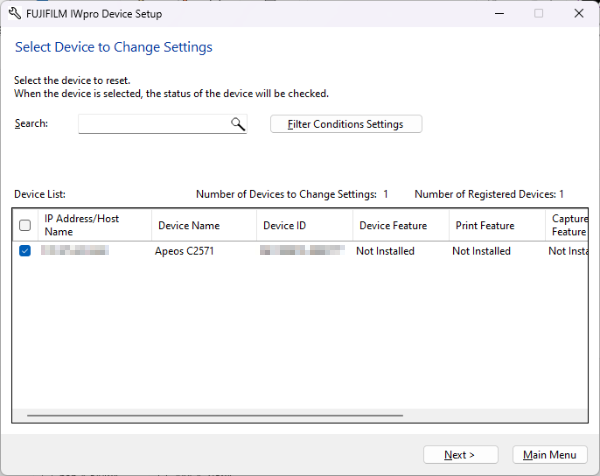Return to Main Menu
Viewport: 600px width, 476px height.
(x=549, y=455)
